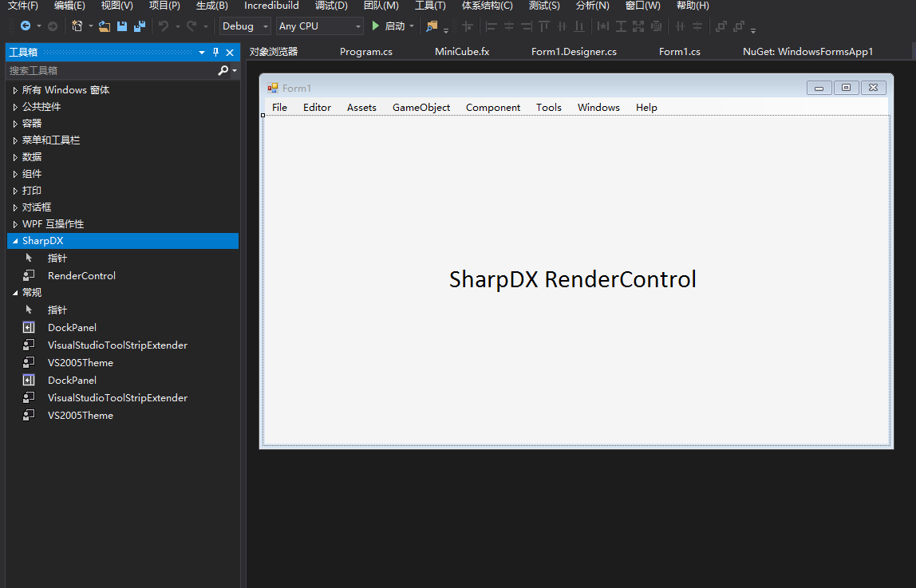Click the Size to Grid icon
Viewport: 916px width, 588px height.
click(656, 26)
